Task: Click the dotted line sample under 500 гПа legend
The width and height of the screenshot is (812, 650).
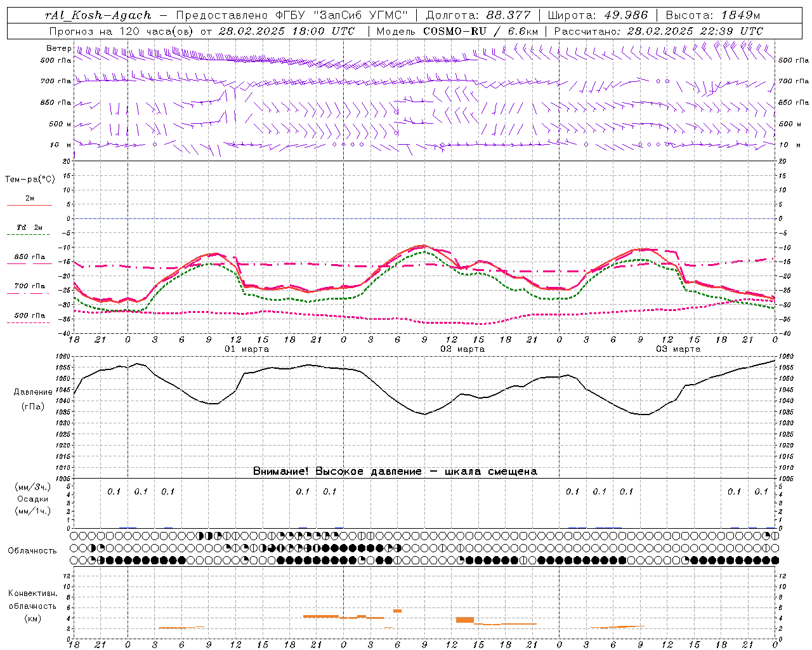Action: pos(29,322)
